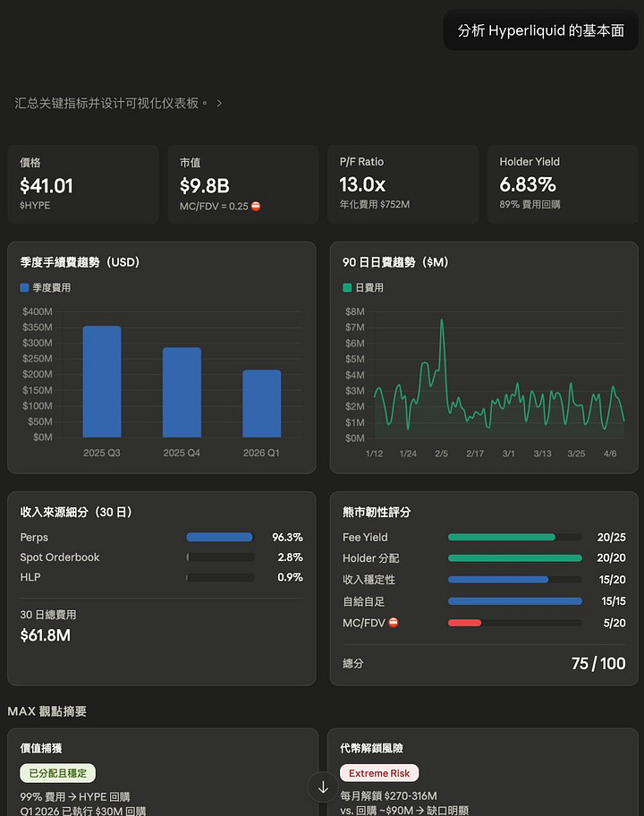Click the 13.0x P/F Ratio value
This screenshot has height=816, width=644.
point(362,184)
